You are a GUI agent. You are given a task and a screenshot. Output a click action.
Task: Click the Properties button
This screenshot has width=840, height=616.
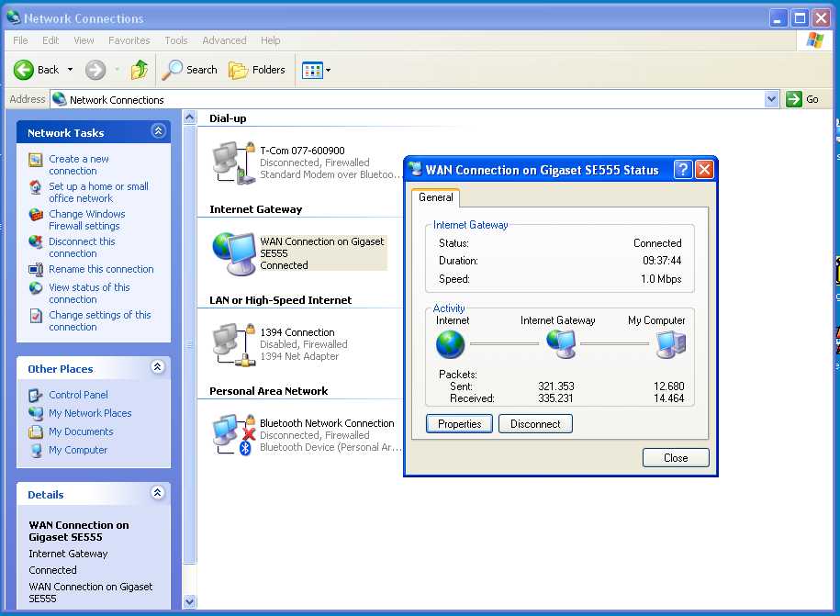click(x=459, y=424)
